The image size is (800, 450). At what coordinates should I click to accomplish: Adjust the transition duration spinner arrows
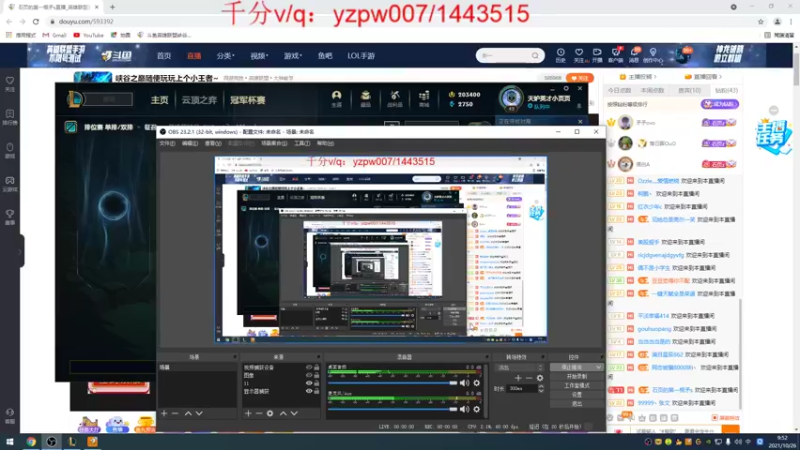coord(541,389)
